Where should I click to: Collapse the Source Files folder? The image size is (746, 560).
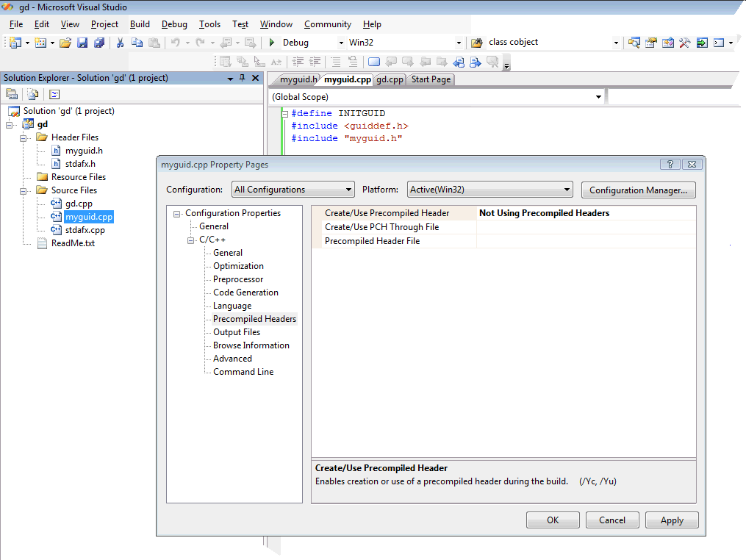[x=23, y=191]
